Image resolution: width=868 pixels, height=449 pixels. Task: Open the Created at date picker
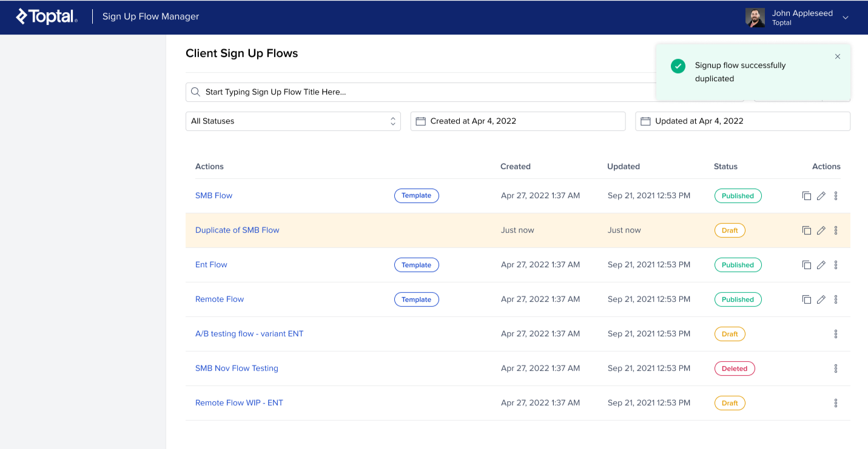pyautogui.click(x=517, y=121)
